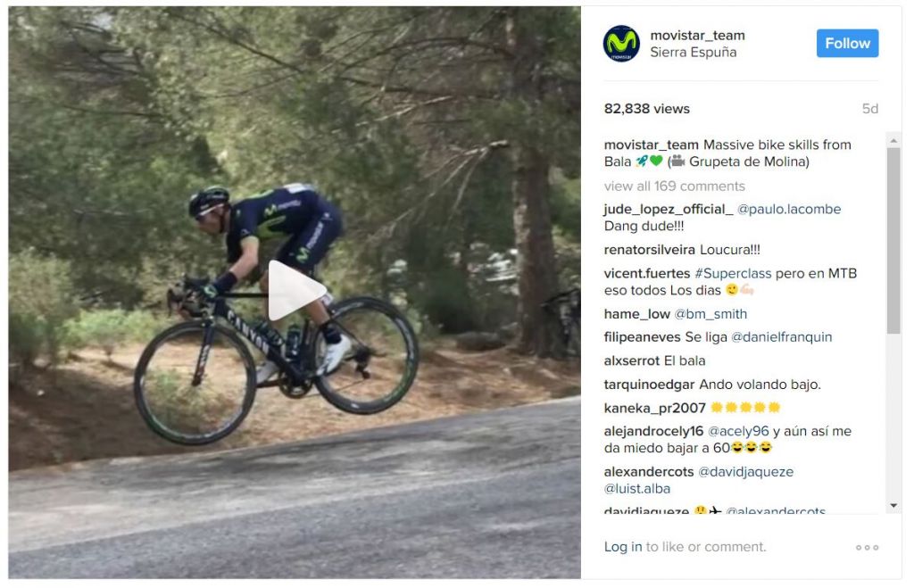Image resolution: width=914 pixels, height=588 pixels.
Task: Open the movistar_team profile avatar
Action: tap(621, 44)
